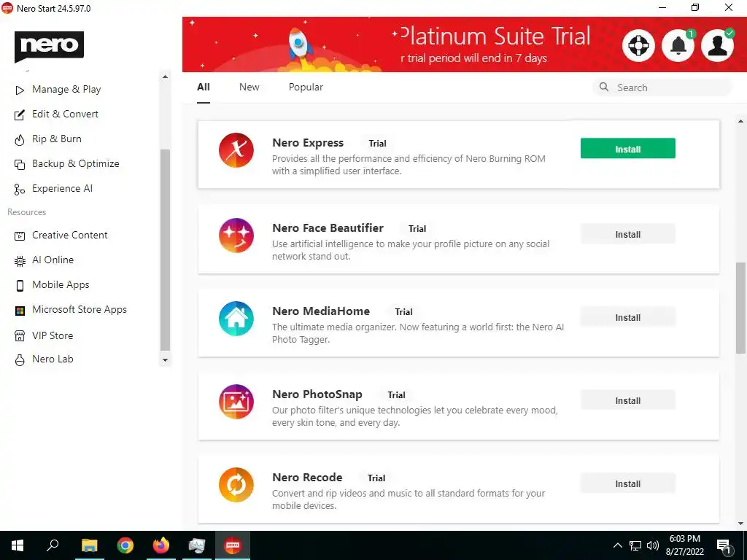The width and height of the screenshot is (747, 560).
Task: Click the Nero MediaHome house icon
Action: tap(236, 319)
